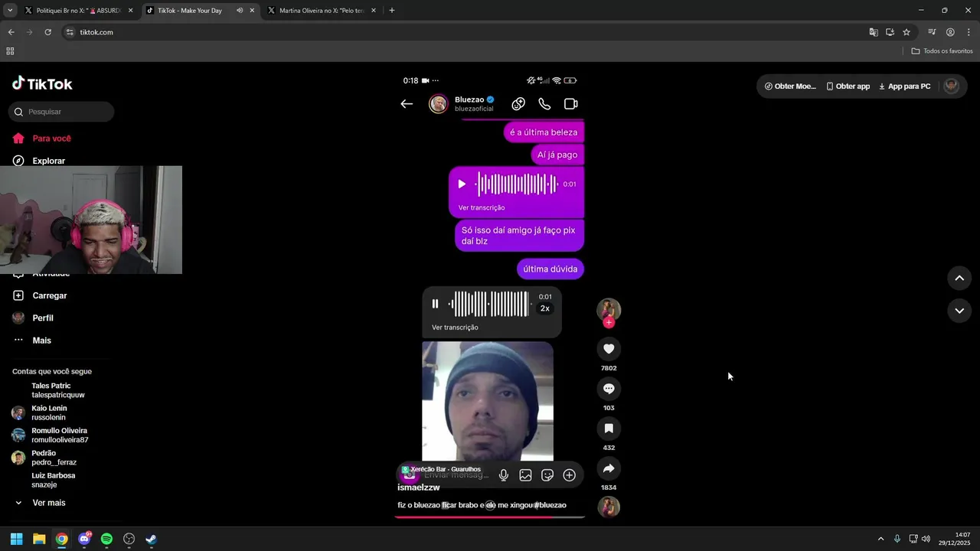This screenshot has height=551, width=980.
Task: Bookmark this page with the star icon
Action: point(906,32)
